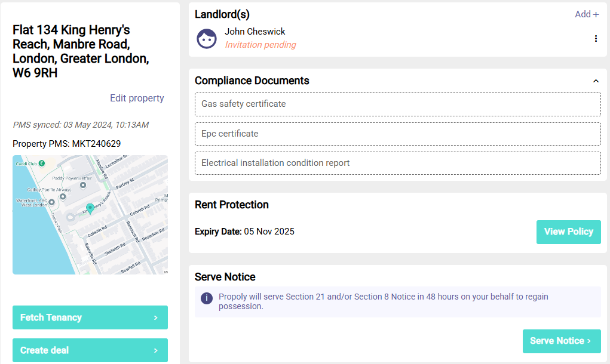Image resolution: width=610 pixels, height=364 pixels.
Task: Collapse the Compliance Documents section
Action: (x=596, y=81)
